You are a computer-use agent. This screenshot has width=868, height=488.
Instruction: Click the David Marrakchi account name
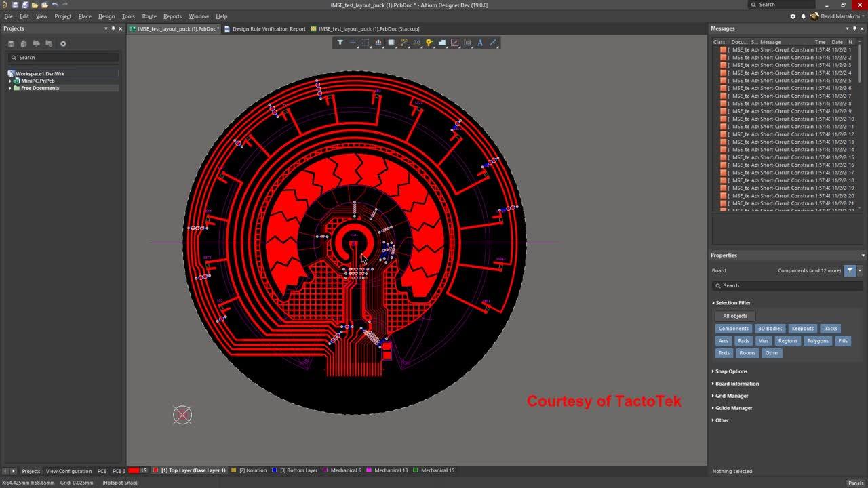coord(841,16)
